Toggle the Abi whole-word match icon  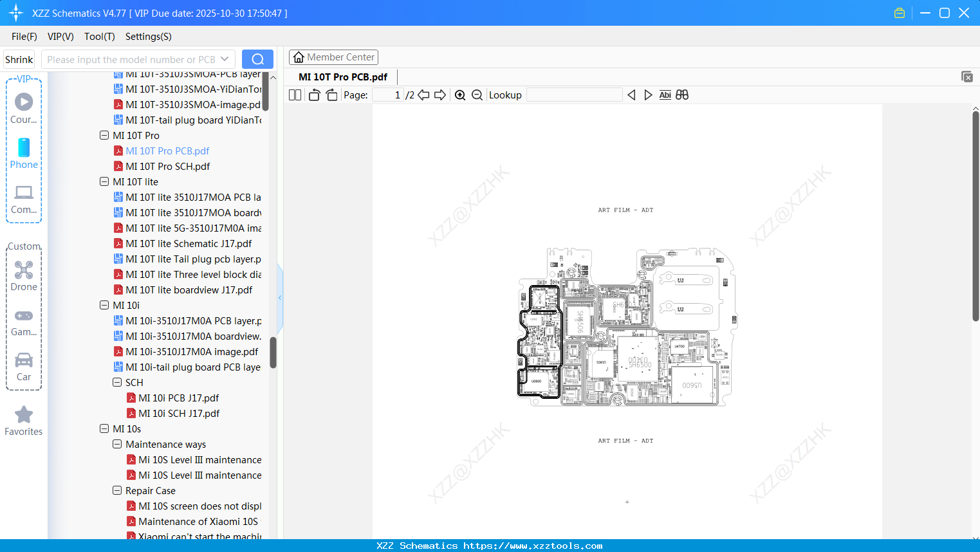[x=665, y=95]
